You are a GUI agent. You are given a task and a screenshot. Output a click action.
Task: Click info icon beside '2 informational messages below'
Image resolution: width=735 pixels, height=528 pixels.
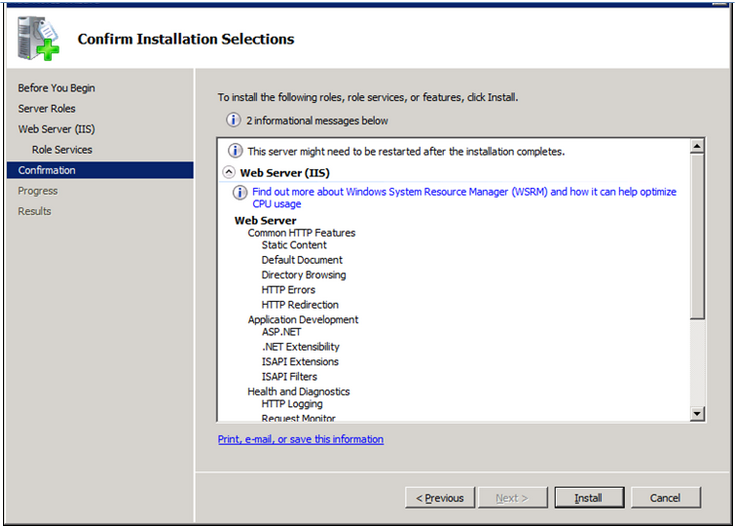[233, 120]
